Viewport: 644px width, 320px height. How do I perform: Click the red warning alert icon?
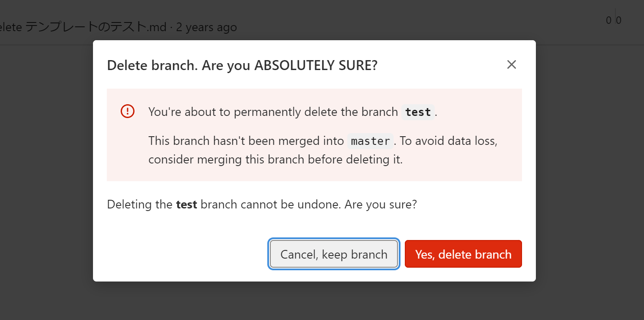point(127,111)
